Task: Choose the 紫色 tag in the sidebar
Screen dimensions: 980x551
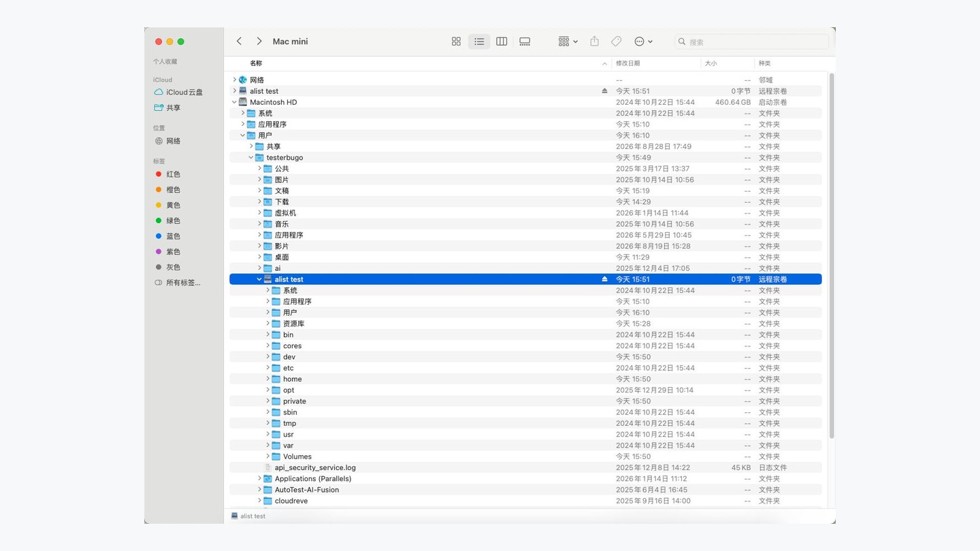Action: [x=167, y=252]
